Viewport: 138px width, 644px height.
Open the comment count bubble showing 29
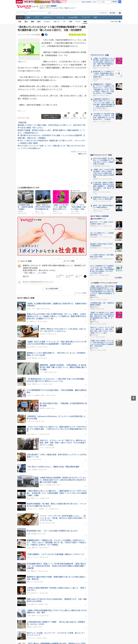point(33,35)
